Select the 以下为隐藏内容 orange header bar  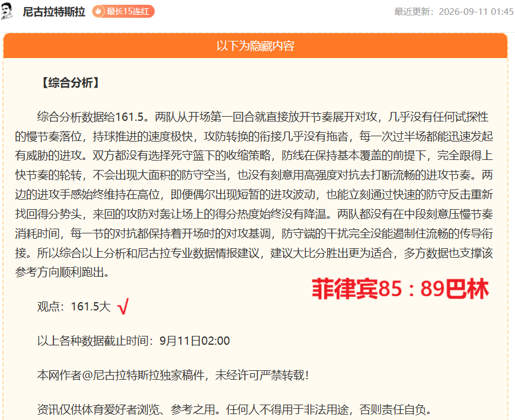click(255, 46)
